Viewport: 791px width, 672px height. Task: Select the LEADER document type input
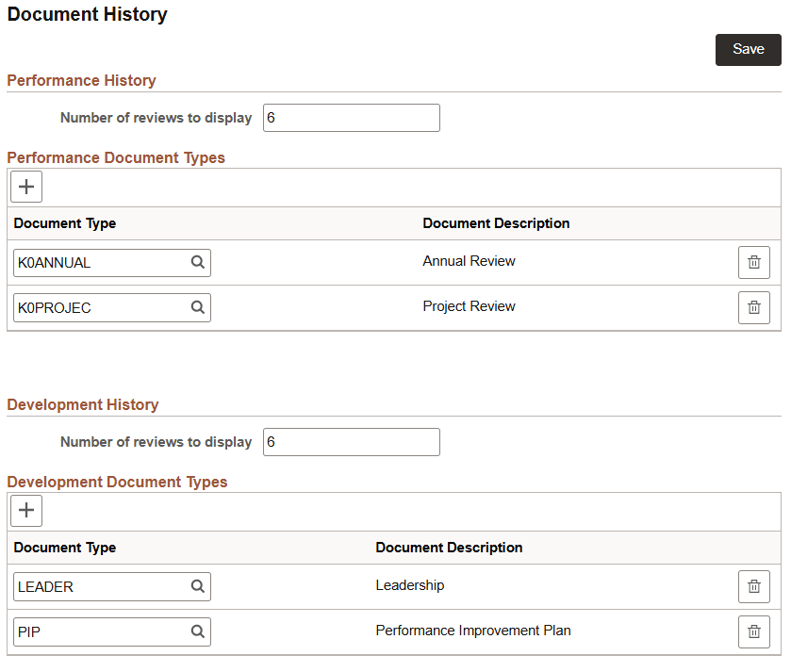click(x=94, y=586)
